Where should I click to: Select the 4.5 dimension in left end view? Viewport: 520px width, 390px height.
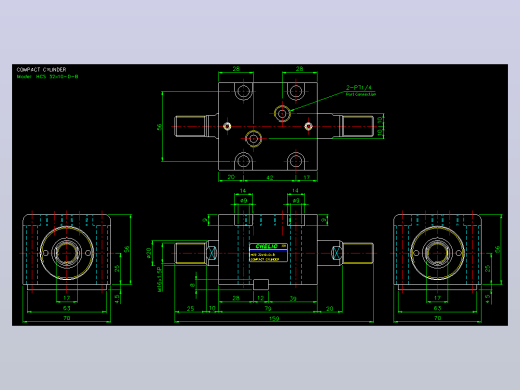(x=117, y=298)
